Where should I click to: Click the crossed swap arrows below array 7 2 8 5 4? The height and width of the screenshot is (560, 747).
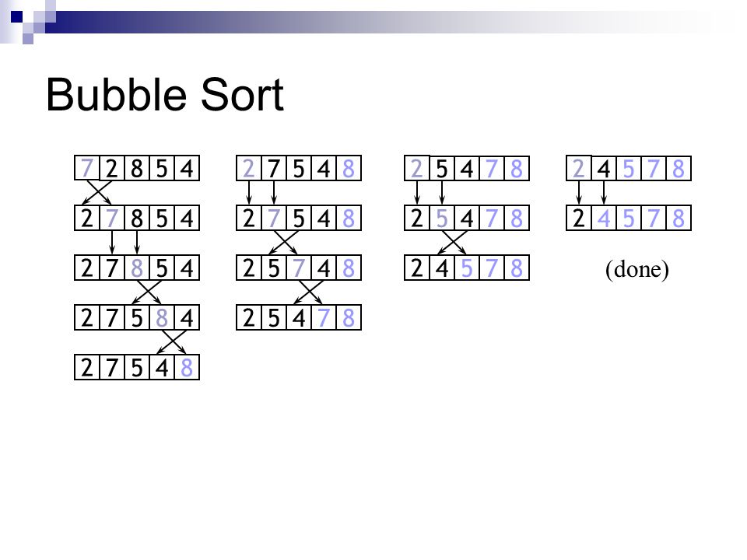click(x=99, y=192)
